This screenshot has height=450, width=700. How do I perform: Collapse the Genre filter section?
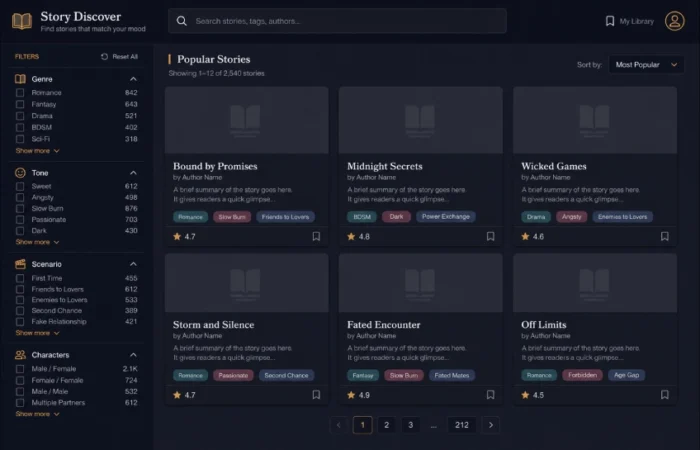tap(133, 79)
